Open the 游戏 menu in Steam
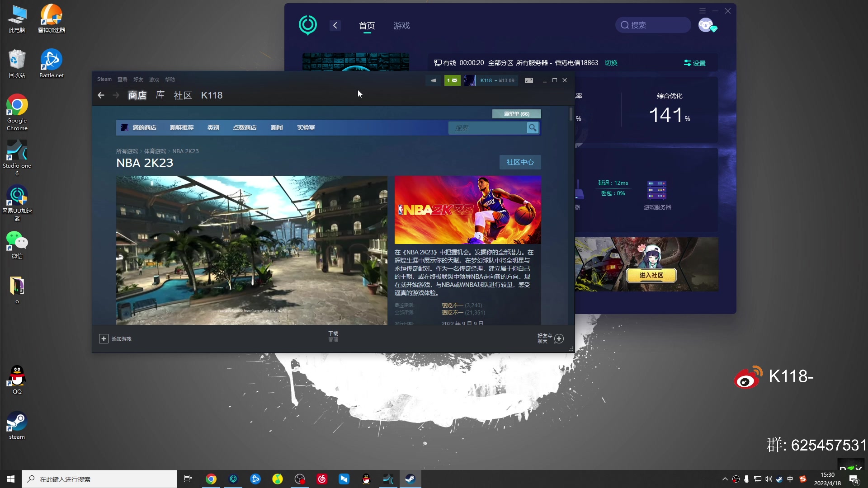This screenshot has width=868, height=488. point(154,80)
